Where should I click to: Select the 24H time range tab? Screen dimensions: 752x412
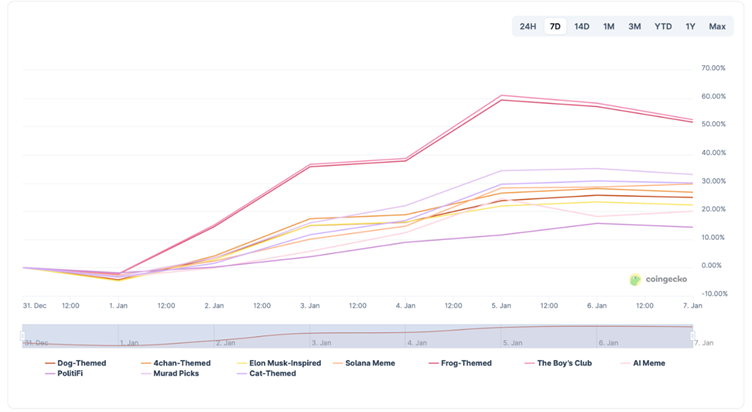(528, 26)
